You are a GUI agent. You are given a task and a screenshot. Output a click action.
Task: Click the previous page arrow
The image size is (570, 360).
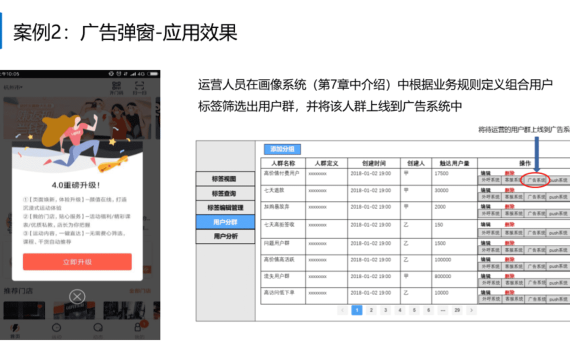(342, 310)
